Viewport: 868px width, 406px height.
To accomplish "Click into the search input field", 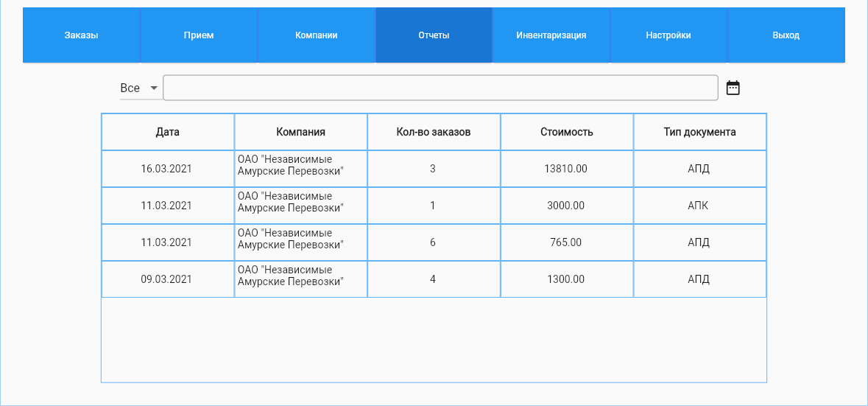I will (x=441, y=88).
